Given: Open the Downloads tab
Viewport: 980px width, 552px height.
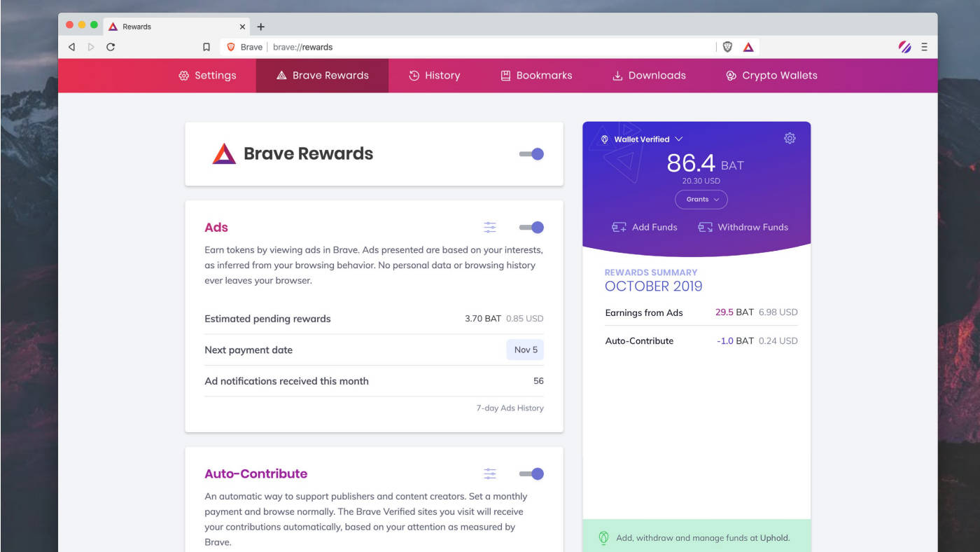Looking at the screenshot, I should pyautogui.click(x=649, y=76).
